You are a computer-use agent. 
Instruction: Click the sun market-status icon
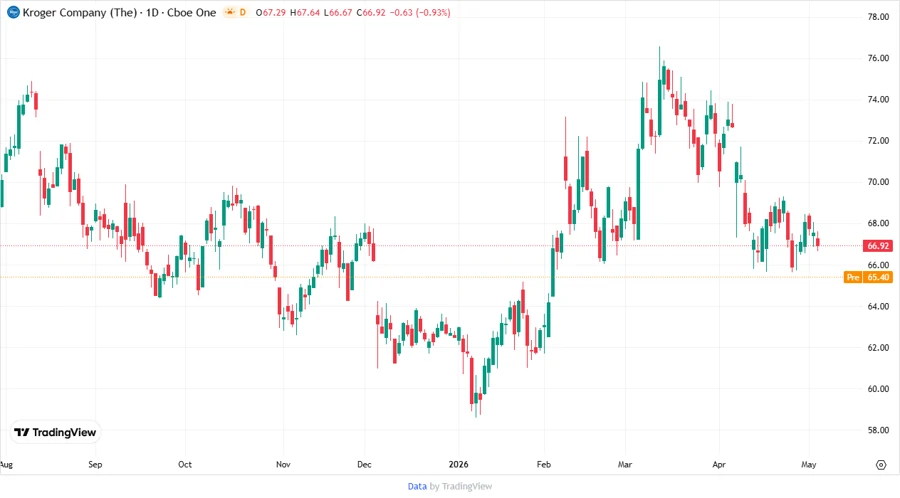coord(230,12)
